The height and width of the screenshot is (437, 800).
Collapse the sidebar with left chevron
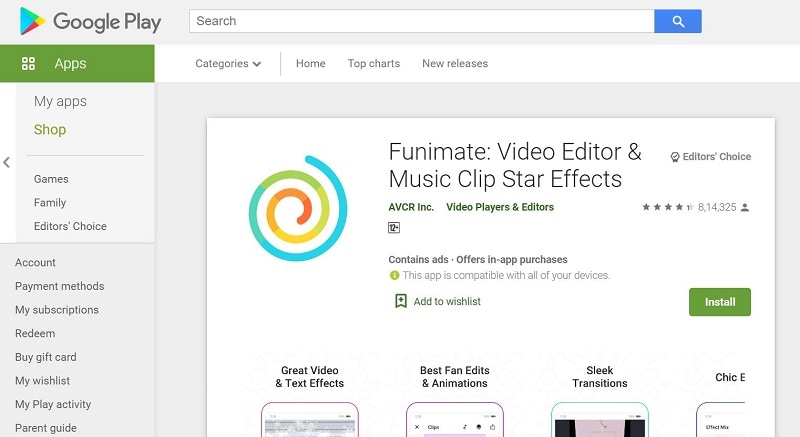[7, 162]
